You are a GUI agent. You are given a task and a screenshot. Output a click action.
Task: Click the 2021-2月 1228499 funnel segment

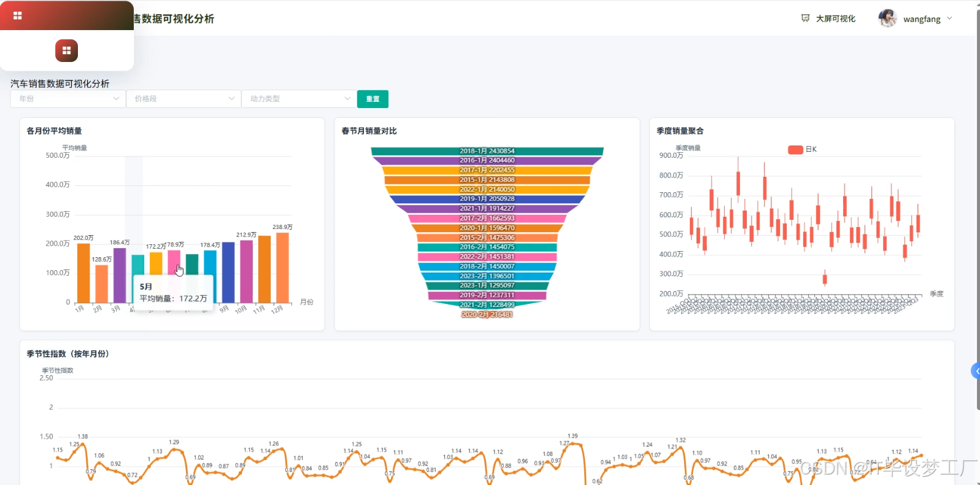pos(487,305)
